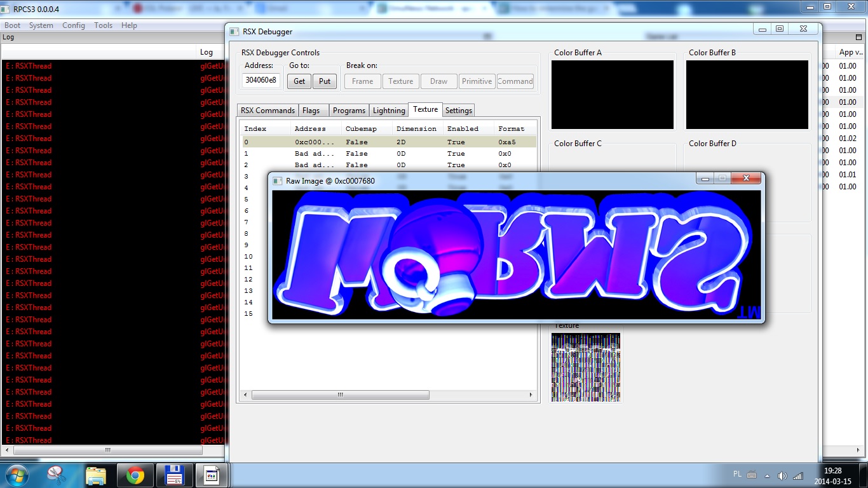
Task: Open the Tools menu
Action: (x=103, y=25)
